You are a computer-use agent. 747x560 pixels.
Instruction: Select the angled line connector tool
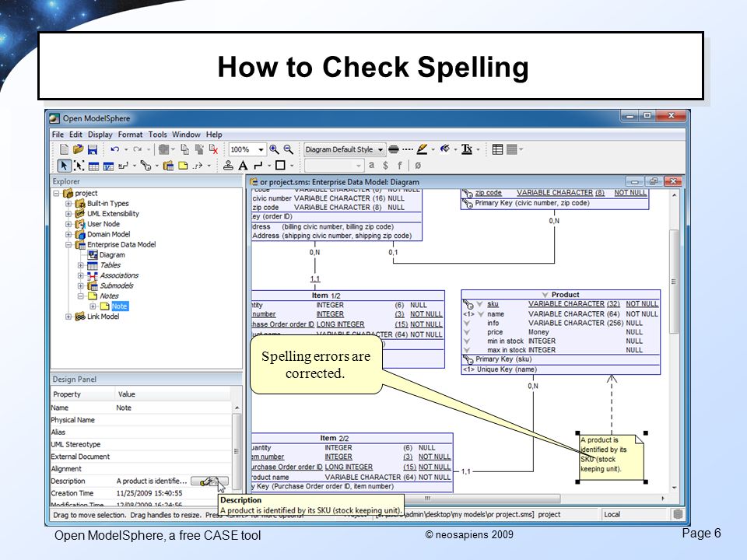pyautogui.click(x=258, y=166)
